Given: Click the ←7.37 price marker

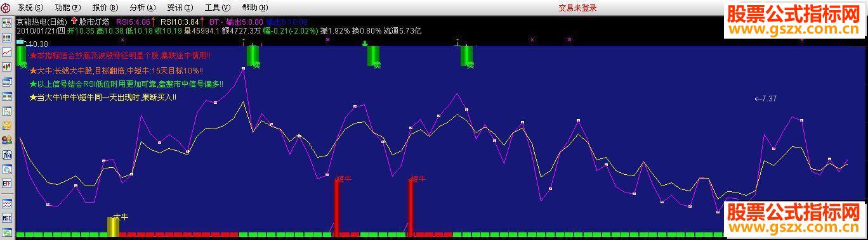Looking at the screenshot, I should point(766,99).
